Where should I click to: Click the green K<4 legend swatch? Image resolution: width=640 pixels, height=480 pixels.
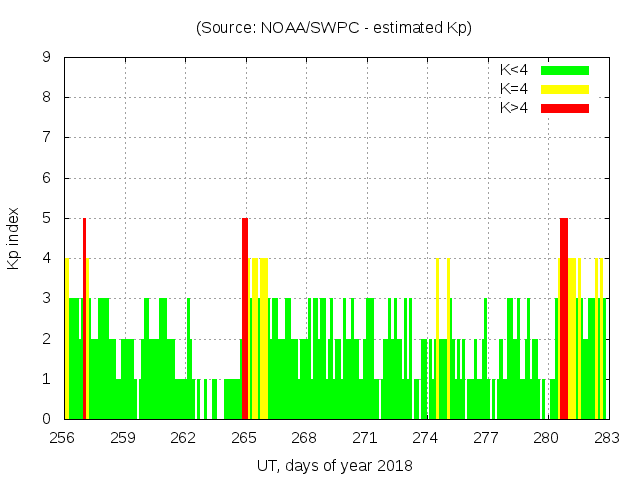[x=565, y=70]
